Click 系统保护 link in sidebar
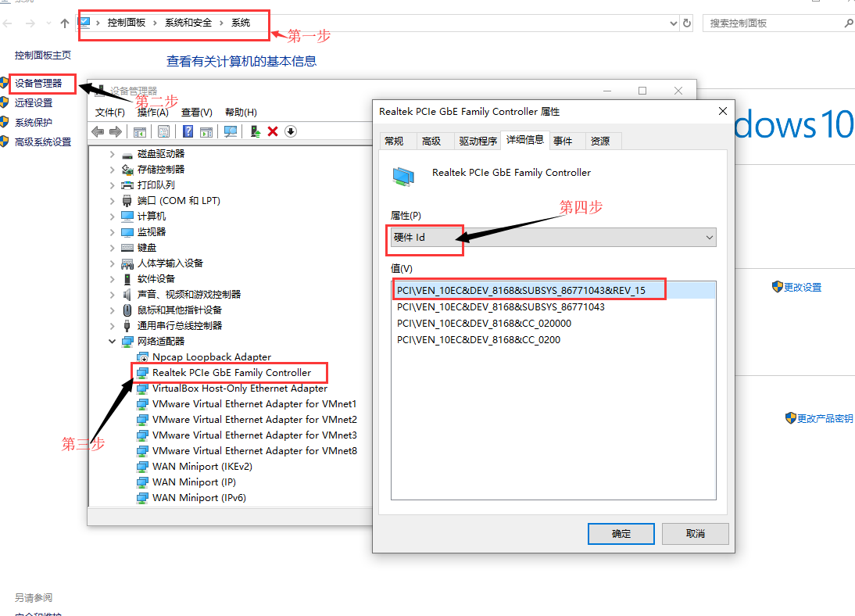855x616 pixels. coord(34,123)
